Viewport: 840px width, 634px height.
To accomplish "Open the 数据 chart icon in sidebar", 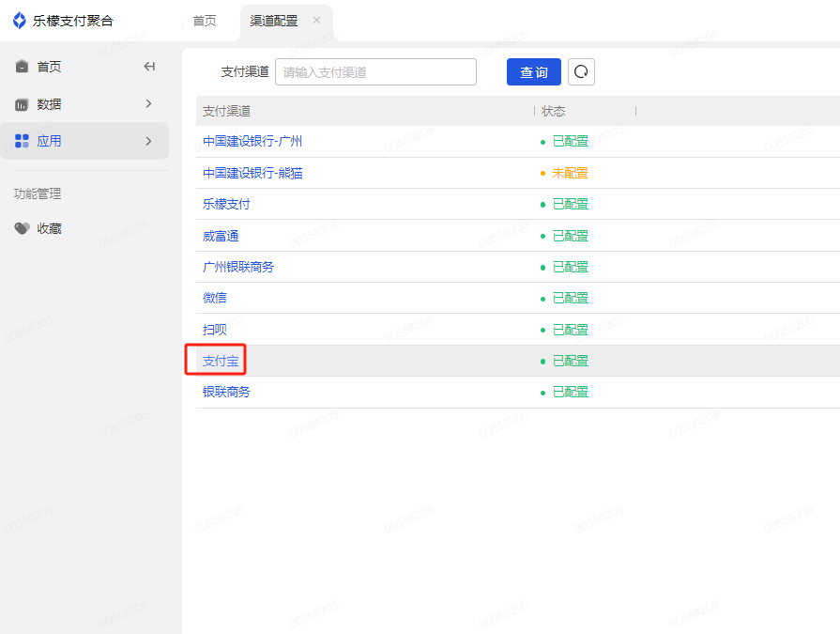I will pos(22,104).
